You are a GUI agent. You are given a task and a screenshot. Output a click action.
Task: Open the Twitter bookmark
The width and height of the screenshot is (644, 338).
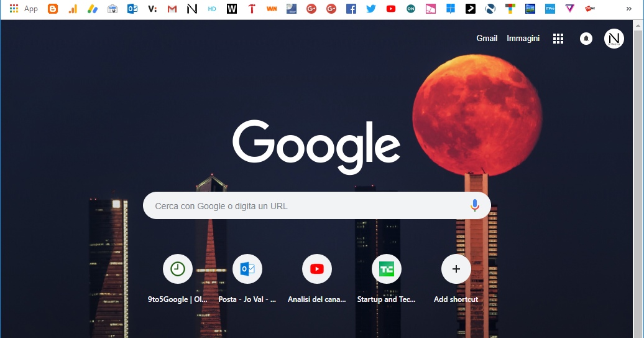coord(371,9)
